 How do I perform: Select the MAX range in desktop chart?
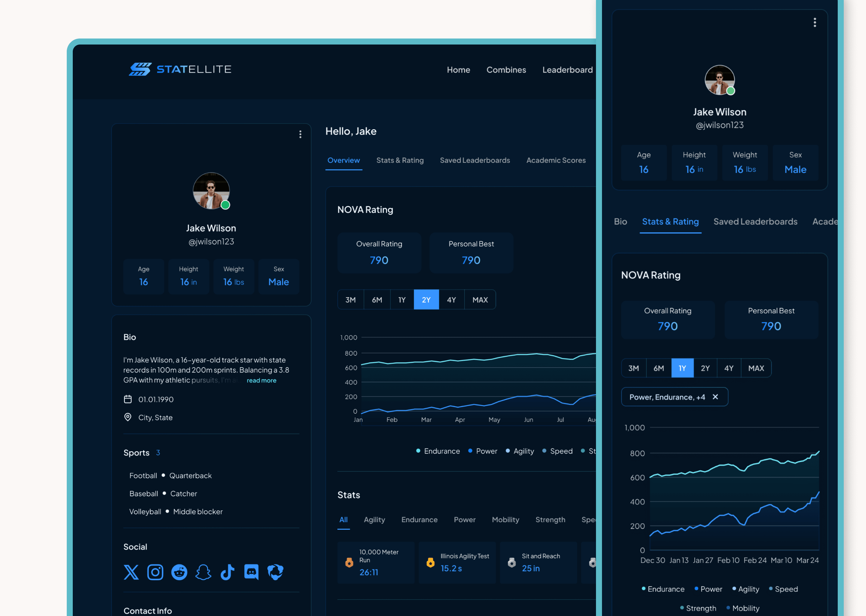point(480,300)
